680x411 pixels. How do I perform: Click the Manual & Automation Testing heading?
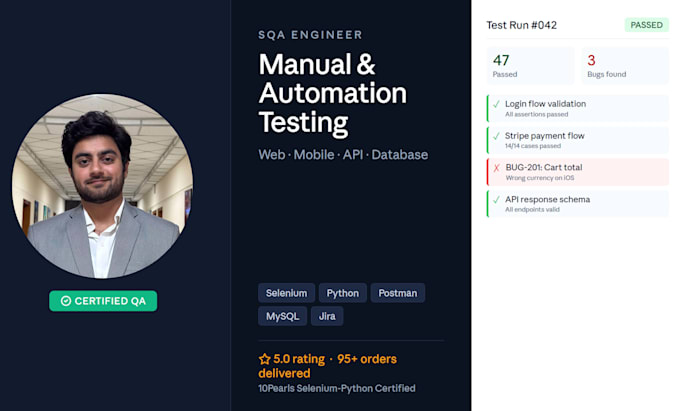click(x=333, y=94)
